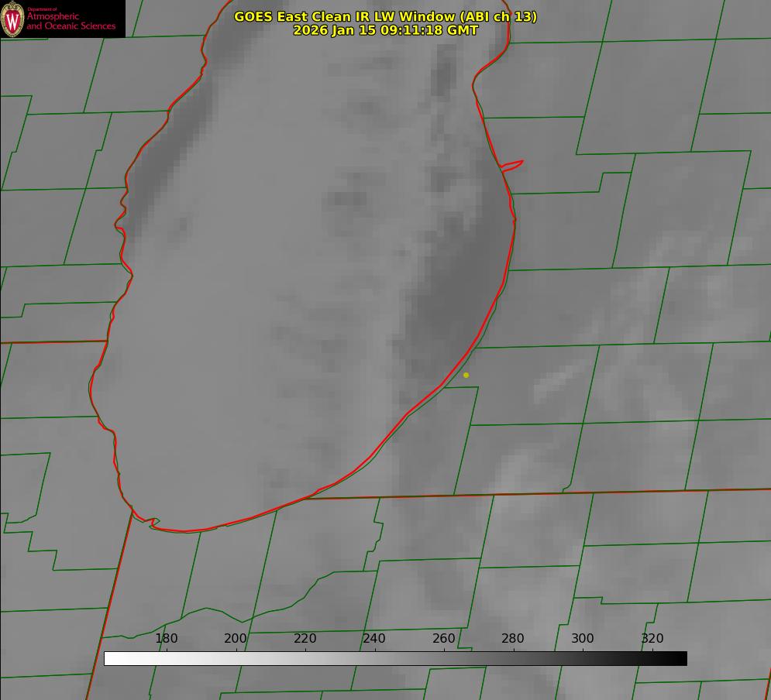
Task: Click the '300' colorbar label
Action: coord(583,638)
